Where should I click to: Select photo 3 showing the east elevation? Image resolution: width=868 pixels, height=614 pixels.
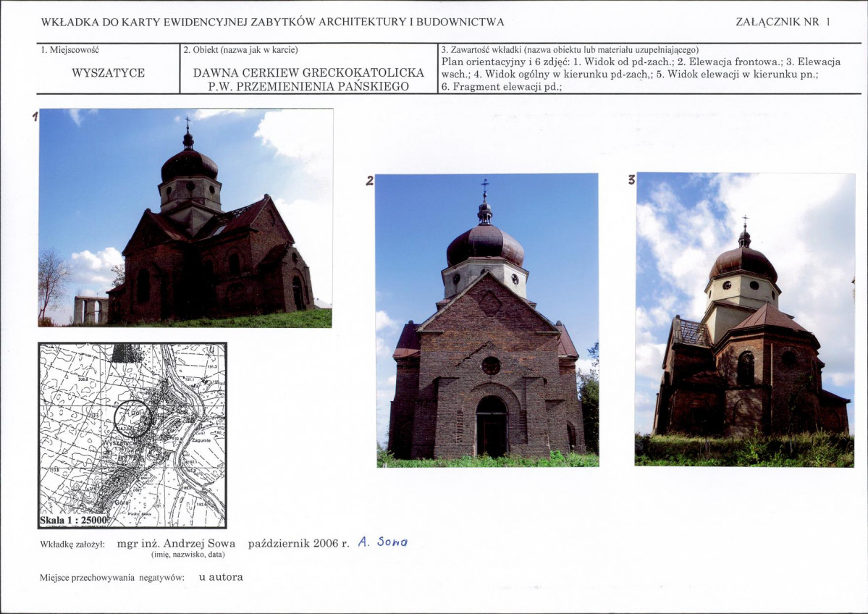point(745,319)
